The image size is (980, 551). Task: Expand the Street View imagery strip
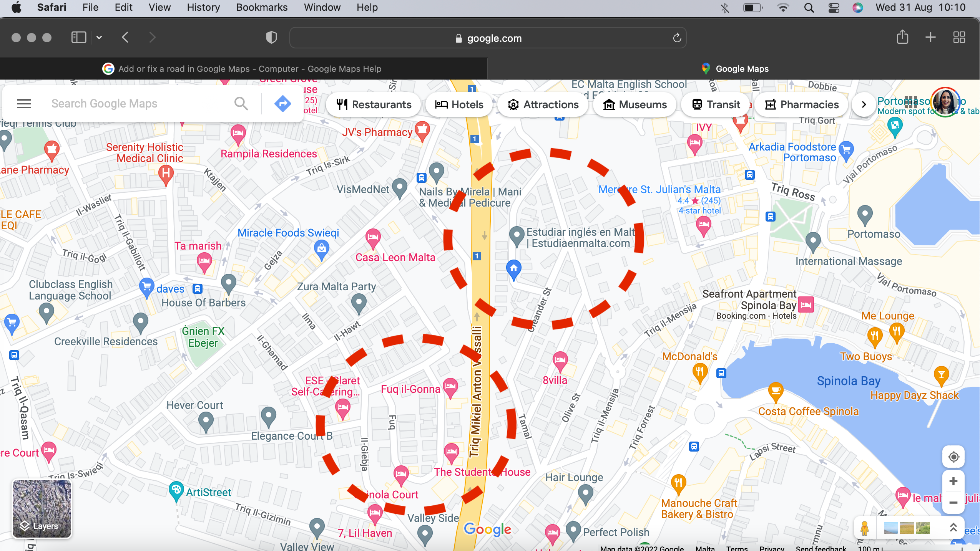pos(953,528)
